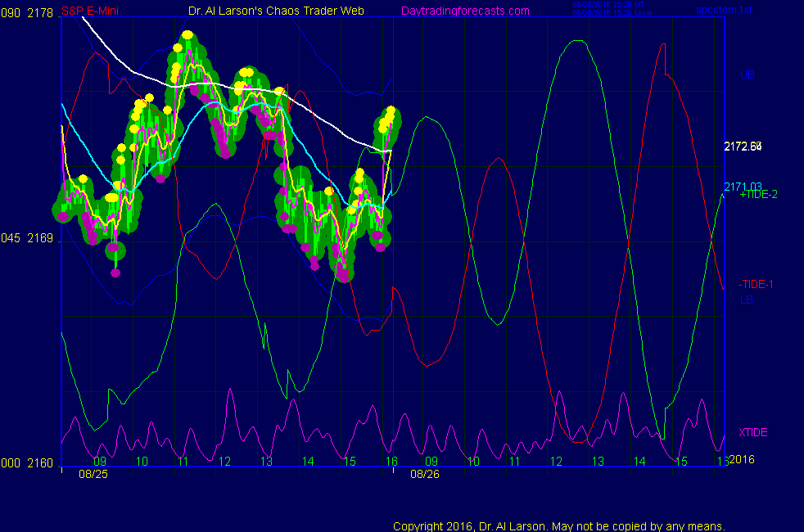804x532 pixels.
Task: Click hour '13' label of the 08/26 session
Action: pos(598,462)
